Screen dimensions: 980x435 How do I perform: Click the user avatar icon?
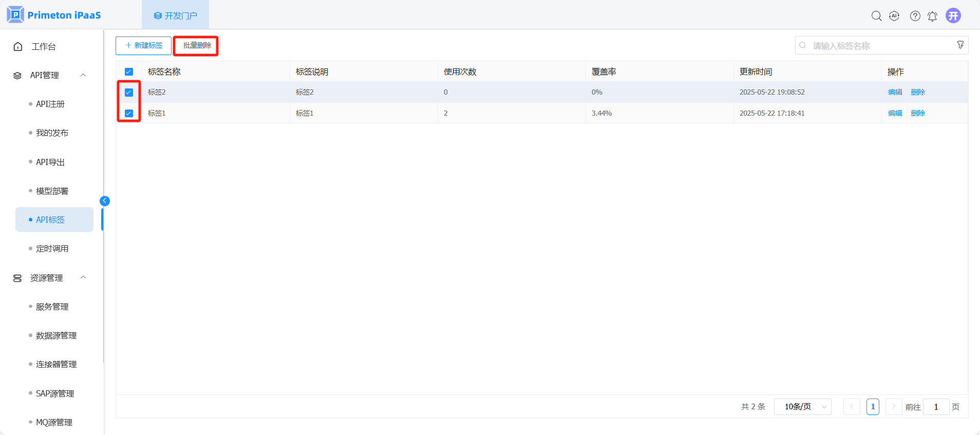pyautogui.click(x=953, y=16)
